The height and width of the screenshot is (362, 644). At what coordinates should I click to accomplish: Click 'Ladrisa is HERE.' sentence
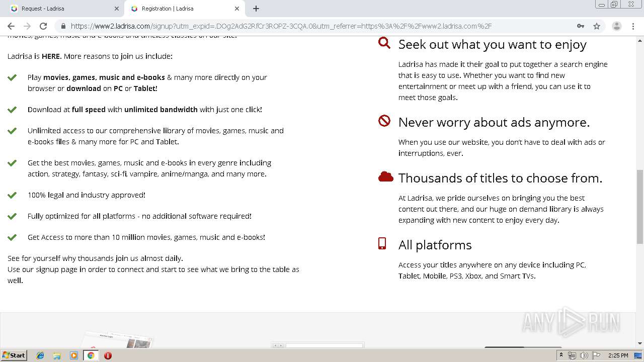tap(35, 56)
